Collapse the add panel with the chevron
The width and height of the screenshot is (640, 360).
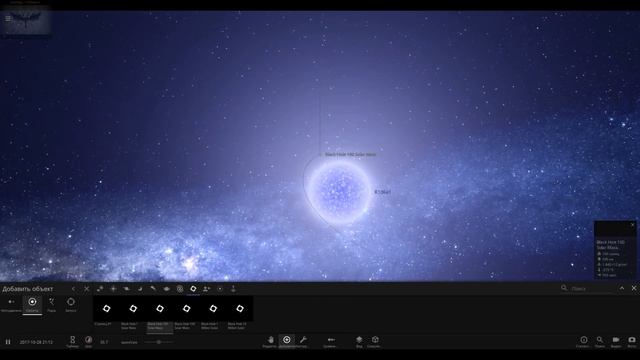622,288
